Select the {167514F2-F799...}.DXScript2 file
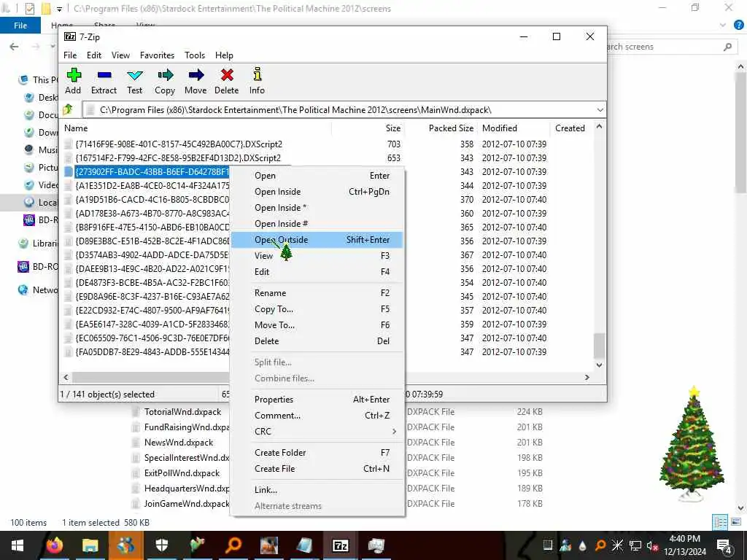The height and width of the screenshot is (560, 747). tap(178, 157)
